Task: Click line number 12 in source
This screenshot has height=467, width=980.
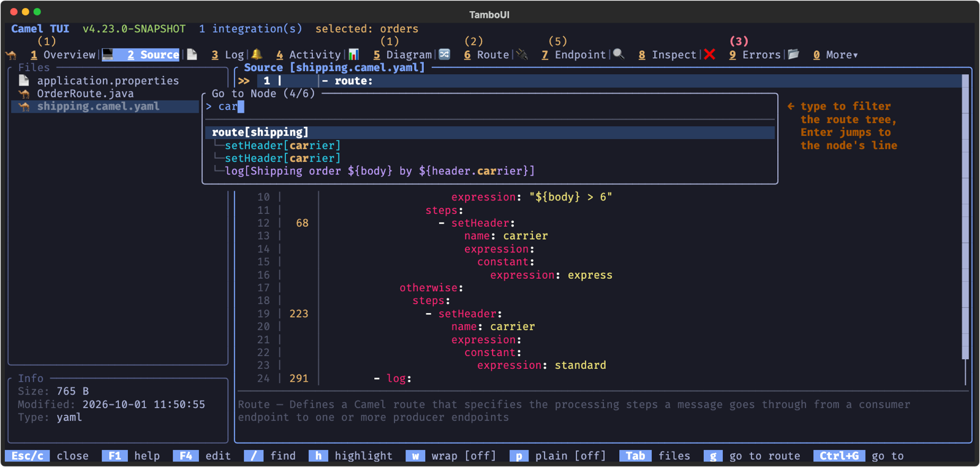Action: coord(263,223)
